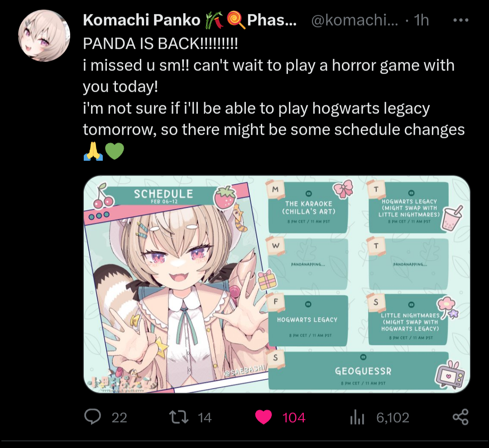Click the Komachi Panko display name
Viewport: 489px width, 448px height.
pos(142,20)
